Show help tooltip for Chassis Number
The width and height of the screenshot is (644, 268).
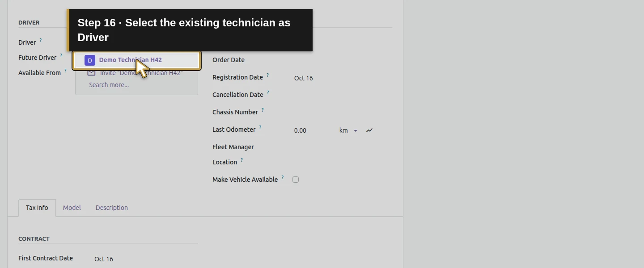point(263,109)
